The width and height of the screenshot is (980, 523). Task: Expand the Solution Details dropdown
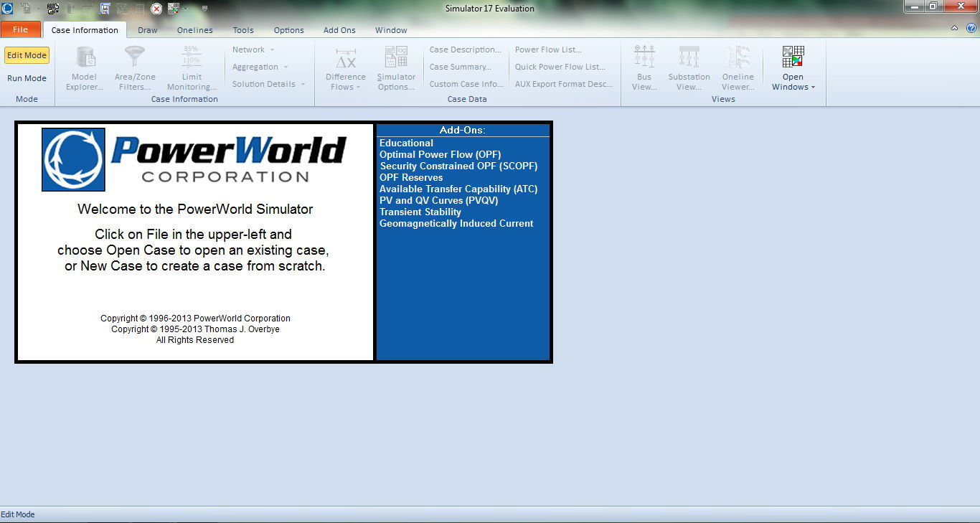tap(268, 84)
